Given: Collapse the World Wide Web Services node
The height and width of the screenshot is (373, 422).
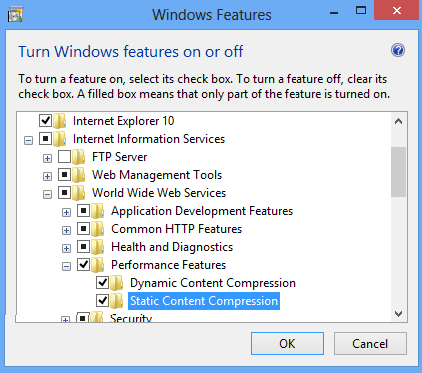Looking at the screenshot, I should tap(48, 194).
